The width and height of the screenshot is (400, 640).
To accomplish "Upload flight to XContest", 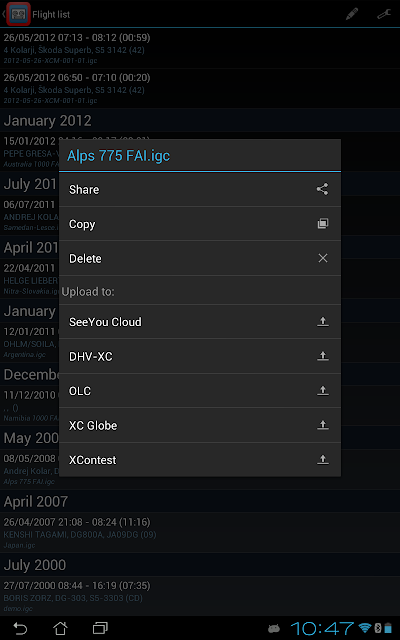I will point(200,460).
